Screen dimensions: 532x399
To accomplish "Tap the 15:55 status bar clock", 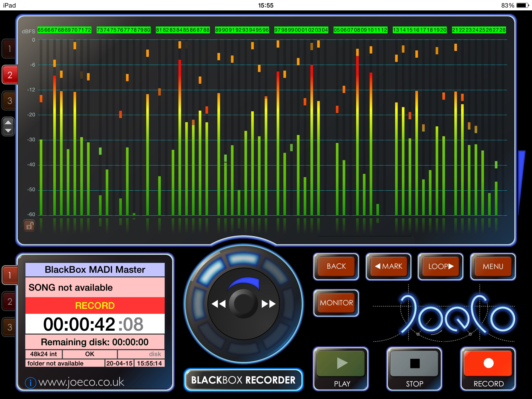I will tap(266, 5).
